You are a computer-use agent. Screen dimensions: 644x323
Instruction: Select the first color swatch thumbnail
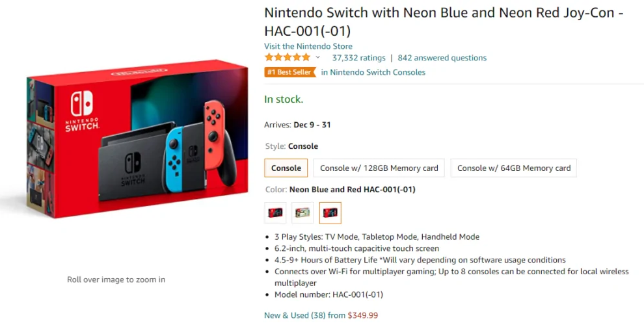(275, 213)
